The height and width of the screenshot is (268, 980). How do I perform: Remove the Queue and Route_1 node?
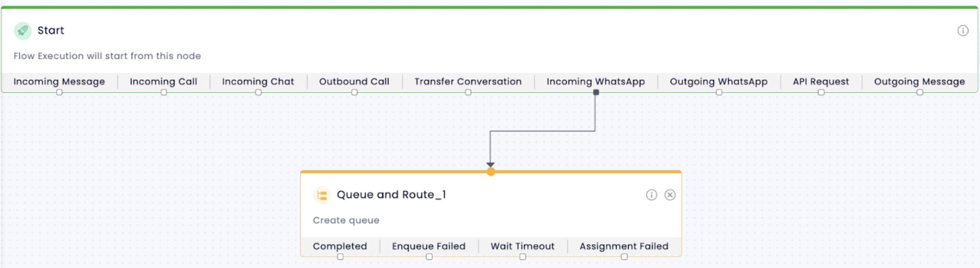670,195
